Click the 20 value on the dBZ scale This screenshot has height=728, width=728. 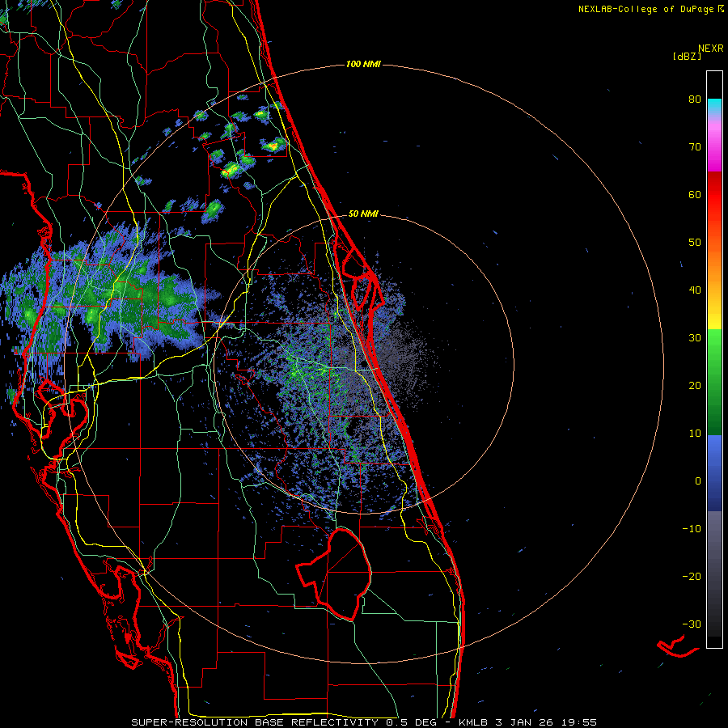695,386
